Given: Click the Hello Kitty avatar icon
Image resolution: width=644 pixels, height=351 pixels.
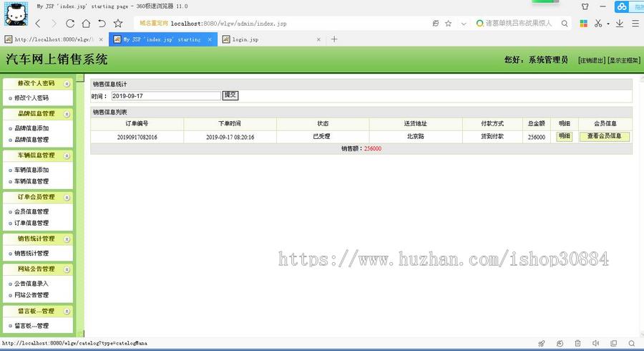Looking at the screenshot, I should coord(16,14).
